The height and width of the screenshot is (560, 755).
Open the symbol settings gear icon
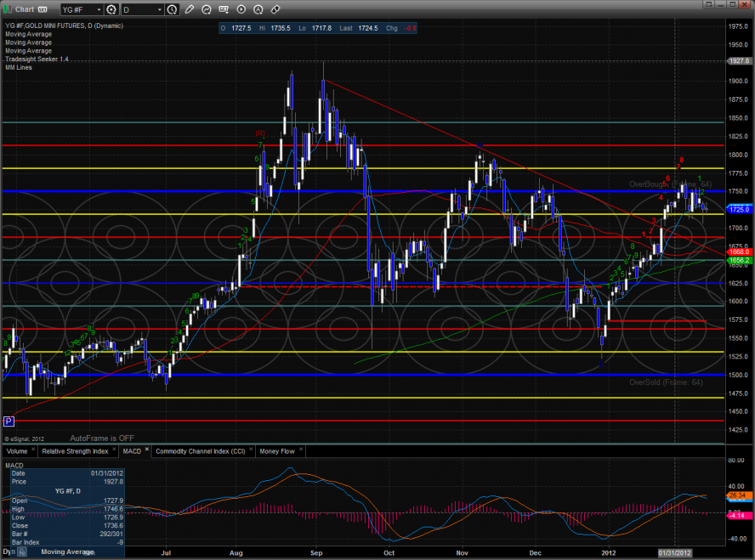(x=111, y=9)
